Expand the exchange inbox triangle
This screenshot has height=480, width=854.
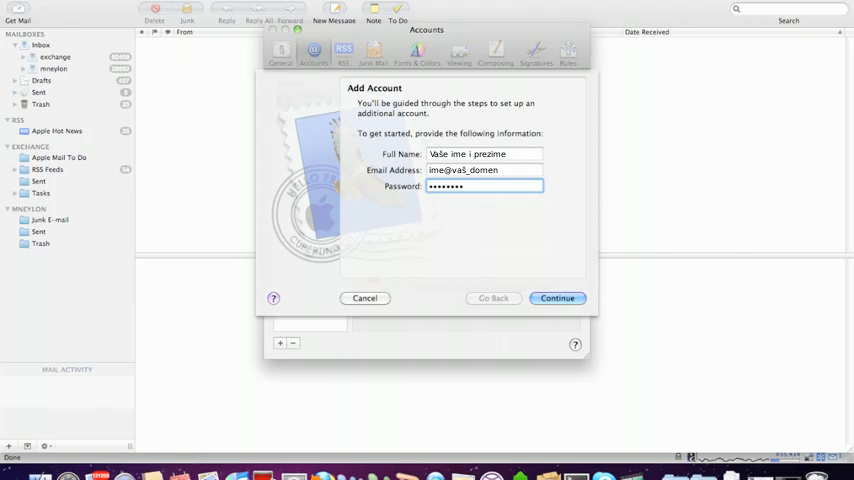click(x=23, y=57)
